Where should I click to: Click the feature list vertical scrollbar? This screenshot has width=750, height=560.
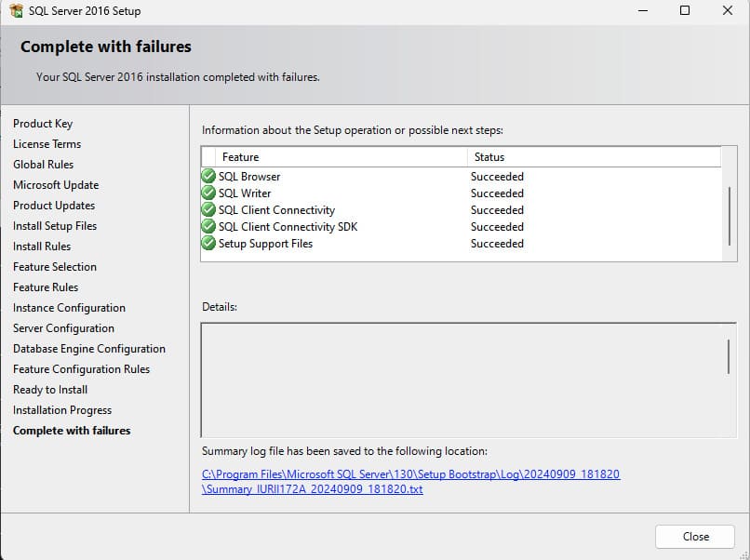729,212
